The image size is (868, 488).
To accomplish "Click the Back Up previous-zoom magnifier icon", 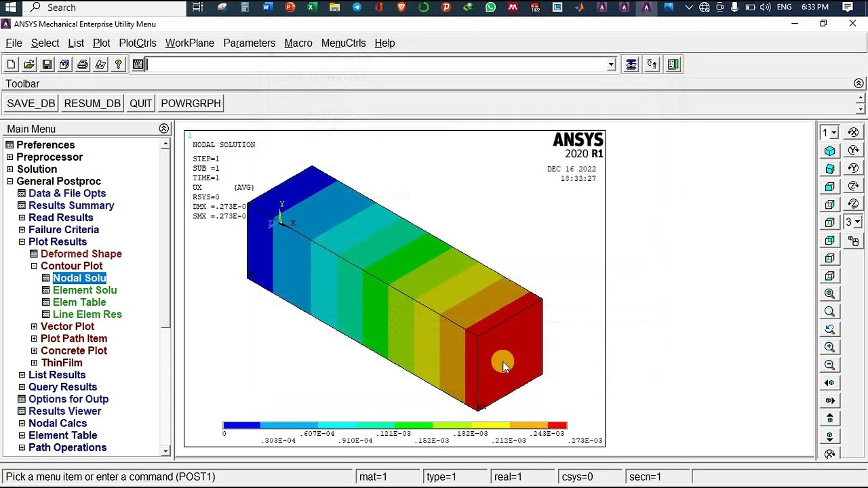I will [x=829, y=329].
